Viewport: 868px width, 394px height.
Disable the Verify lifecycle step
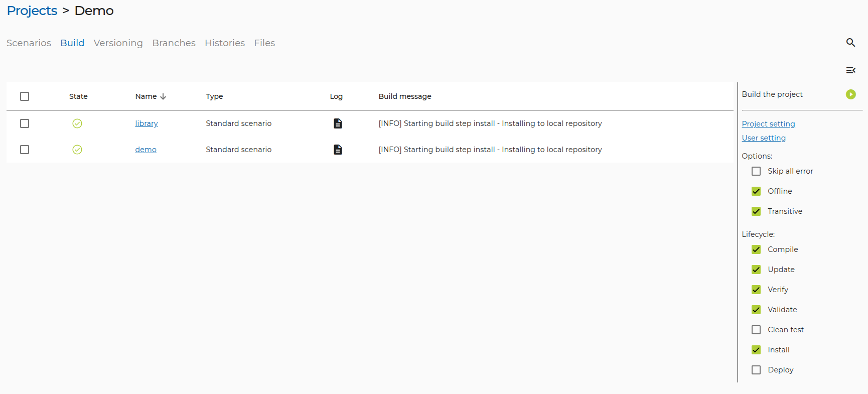(x=756, y=290)
